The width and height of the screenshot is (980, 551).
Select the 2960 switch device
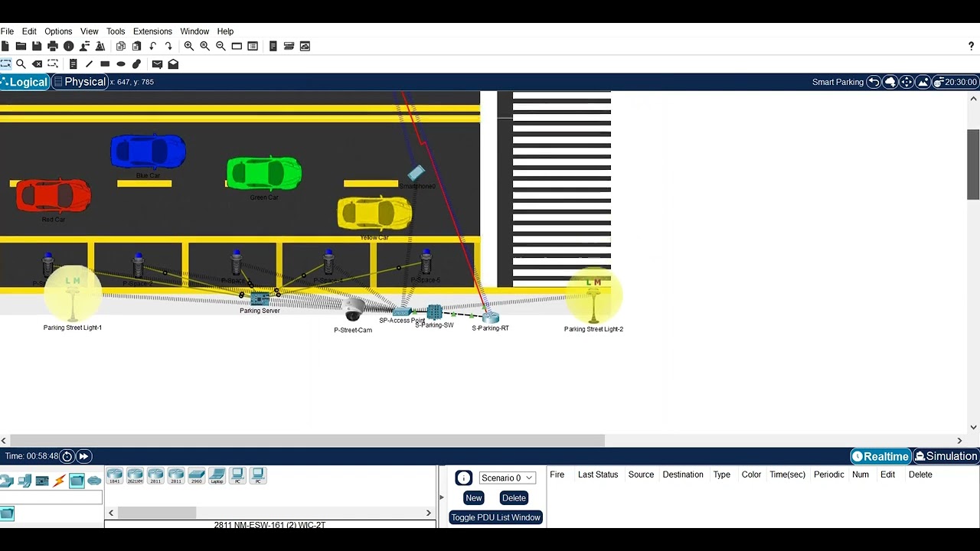197,476
